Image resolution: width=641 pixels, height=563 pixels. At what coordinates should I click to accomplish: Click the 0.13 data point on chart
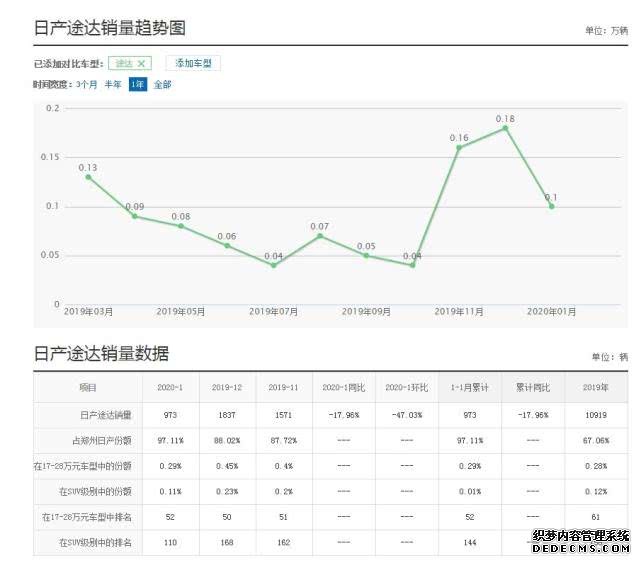coord(88,177)
